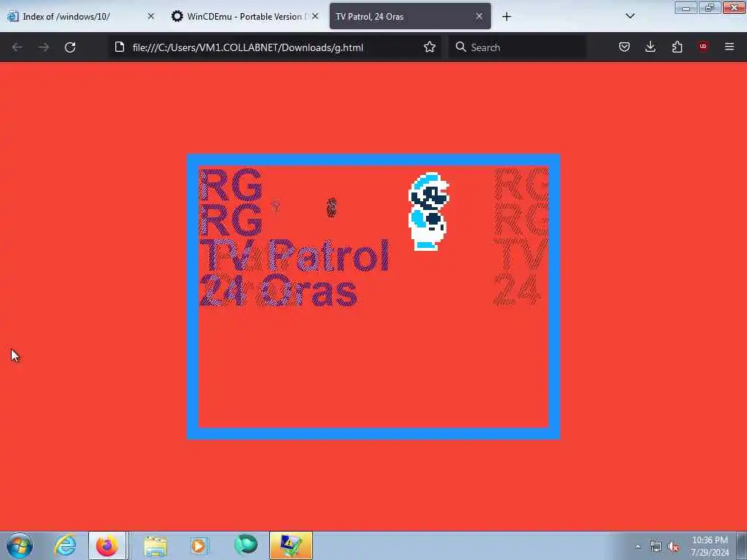Click the pixel Mario sprite
Viewport: 747px width, 560px height.
(429, 211)
